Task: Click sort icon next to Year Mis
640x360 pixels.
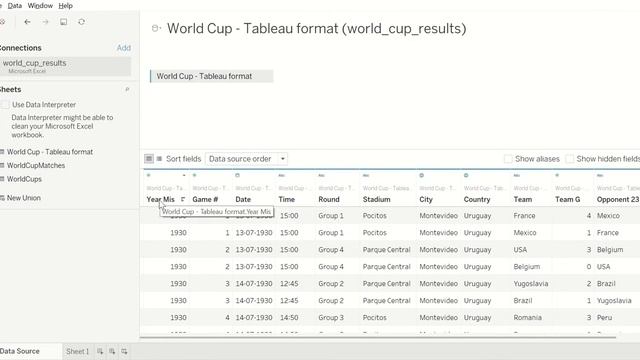Action: tap(183, 199)
